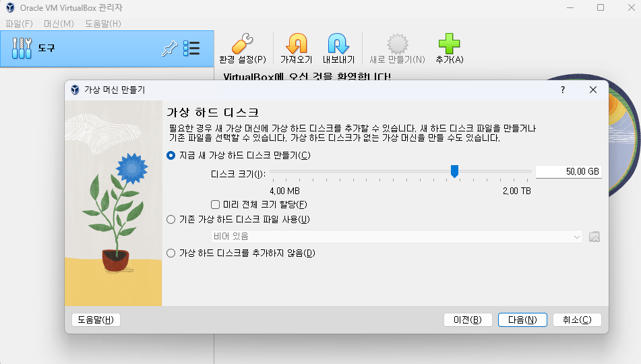Screen dimensions: 641x364
Task: Click the 2,00 TB maximum size label
Action: (517, 191)
